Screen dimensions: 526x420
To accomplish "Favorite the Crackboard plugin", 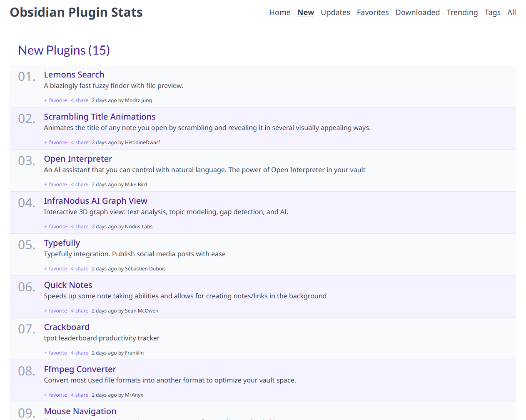I will click(55, 353).
